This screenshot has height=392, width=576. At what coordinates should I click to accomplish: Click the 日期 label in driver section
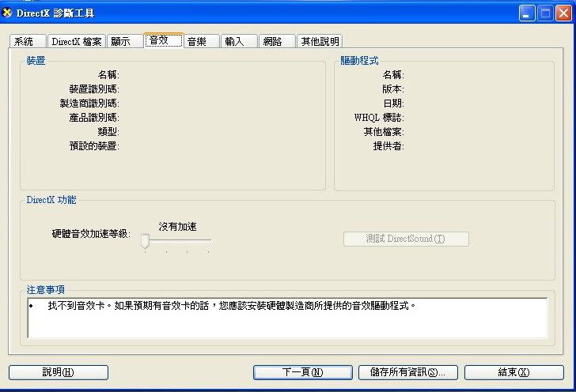click(x=393, y=104)
